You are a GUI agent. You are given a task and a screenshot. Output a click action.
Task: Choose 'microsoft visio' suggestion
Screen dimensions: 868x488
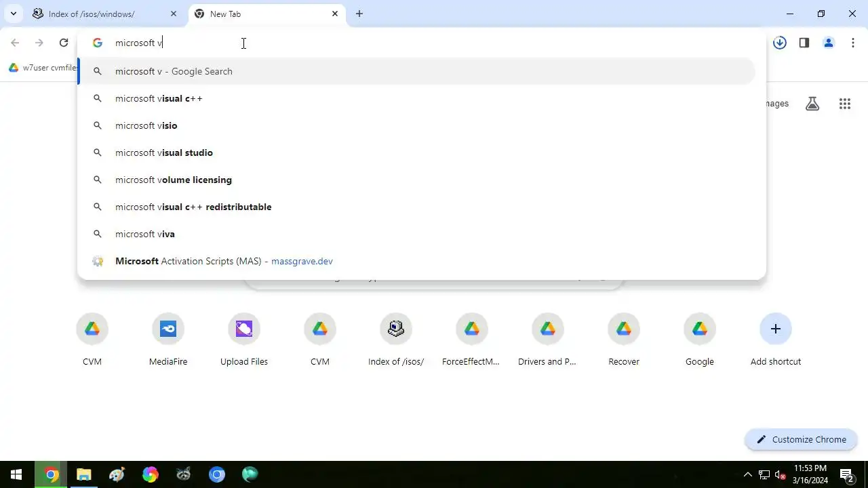click(x=416, y=125)
